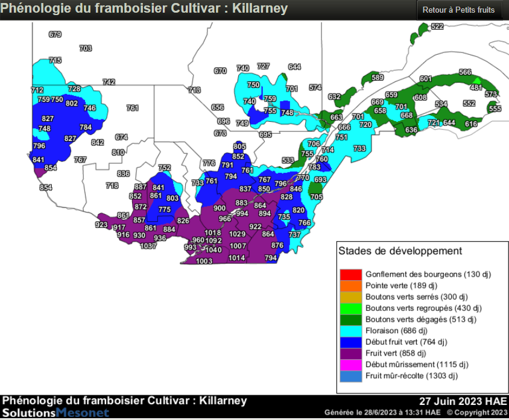Click the 1037 station label
The width and height of the screenshot is (509, 420).
pyautogui.click(x=148, y=246)
